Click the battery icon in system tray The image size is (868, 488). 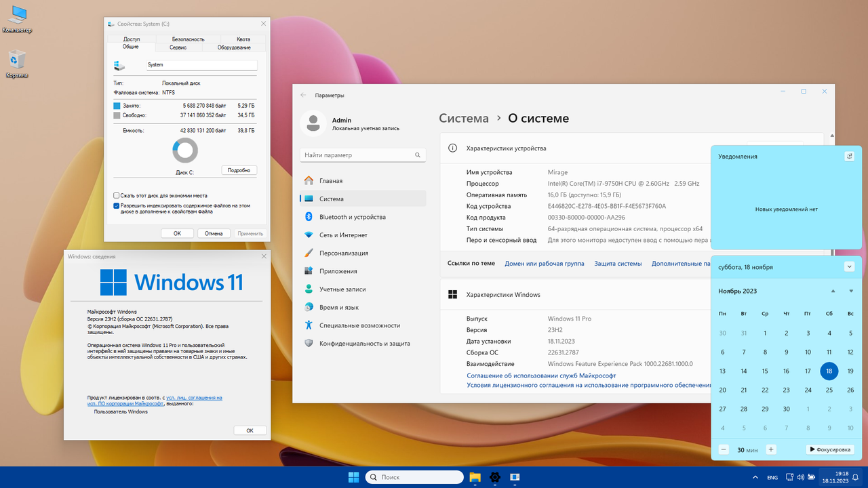pos(812,477)
